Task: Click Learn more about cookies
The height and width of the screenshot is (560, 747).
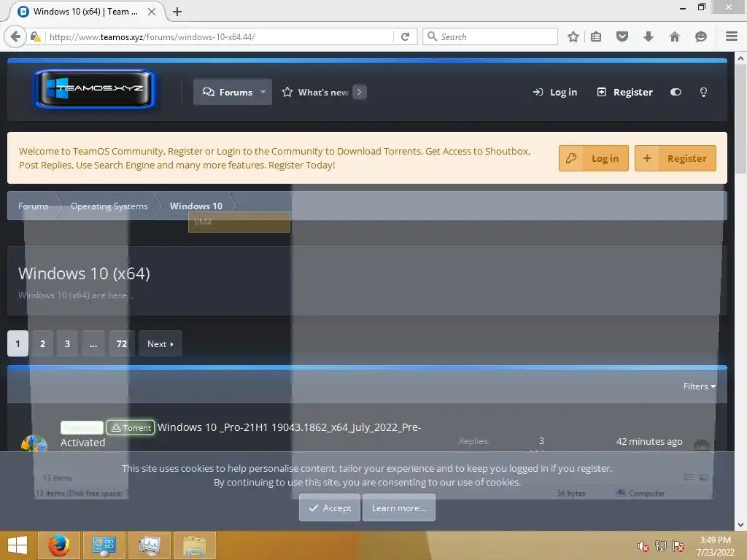Action: [x=399, y=507]
